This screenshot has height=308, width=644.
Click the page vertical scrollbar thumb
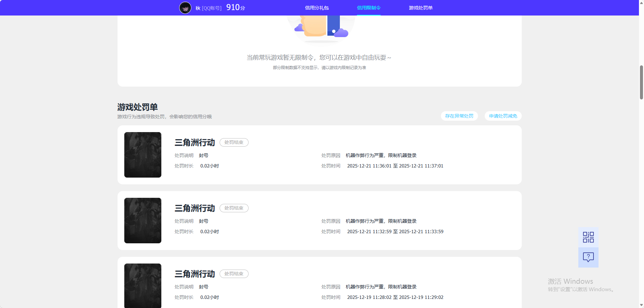[641, 83]
